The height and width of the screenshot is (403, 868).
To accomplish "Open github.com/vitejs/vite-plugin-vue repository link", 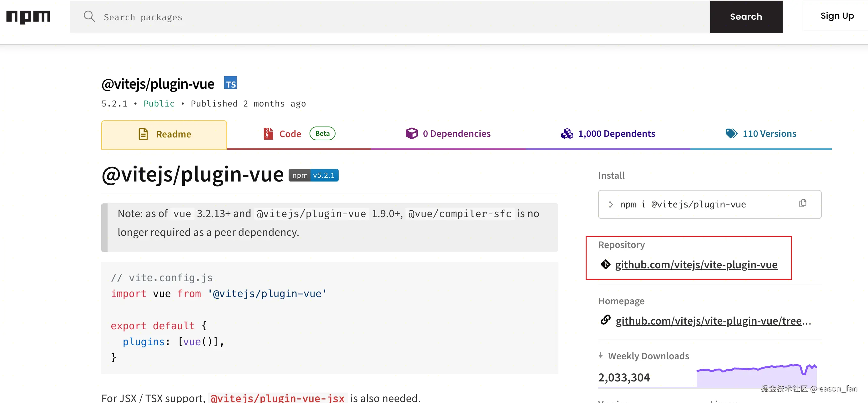I will [696, 265].
